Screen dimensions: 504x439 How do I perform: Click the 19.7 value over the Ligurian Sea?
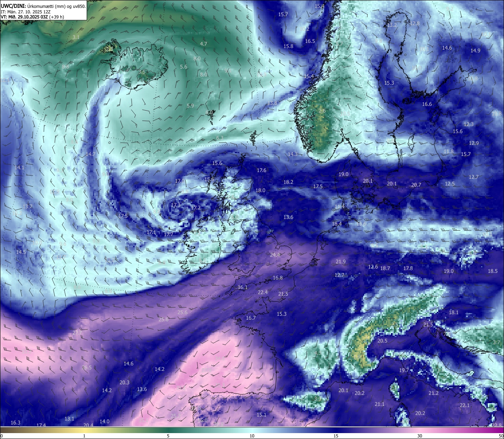404,370
